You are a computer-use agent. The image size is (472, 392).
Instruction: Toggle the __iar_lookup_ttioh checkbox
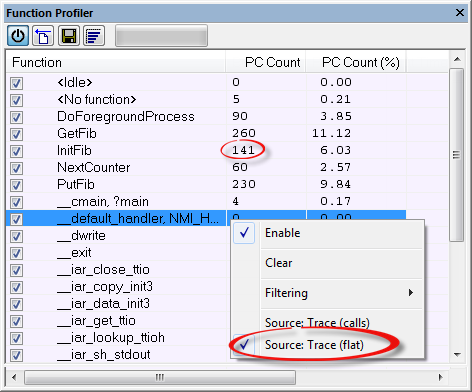pos(16,338)
